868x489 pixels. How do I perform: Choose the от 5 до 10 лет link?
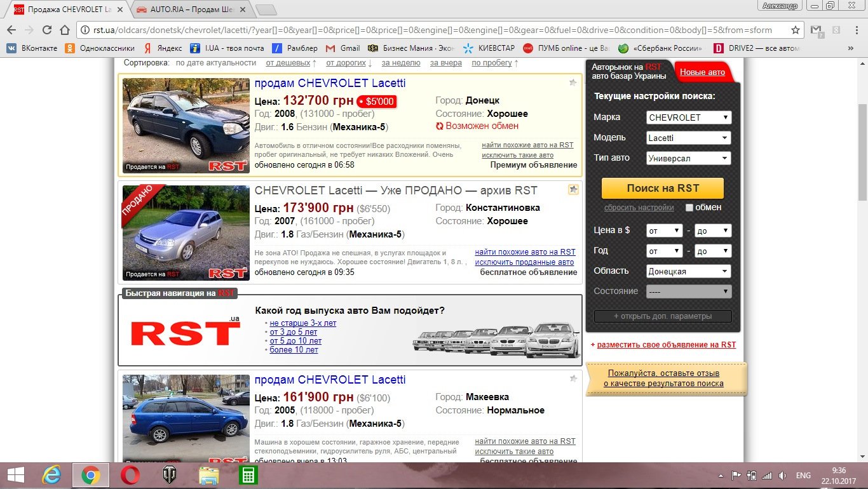(295, 341)
